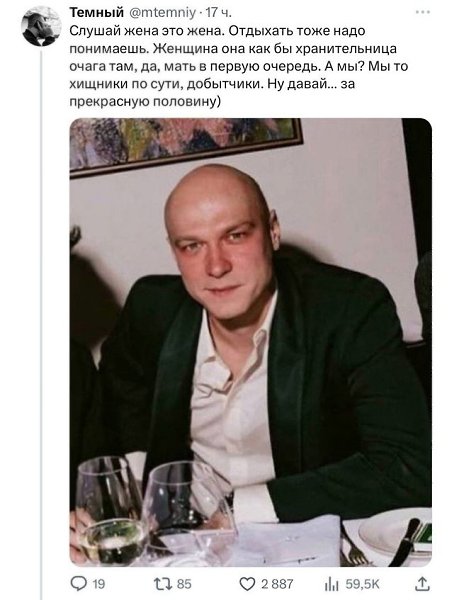Screen dimensions: 453x600
Task: Open the author's profile avatar
Action: pos(41,26)
